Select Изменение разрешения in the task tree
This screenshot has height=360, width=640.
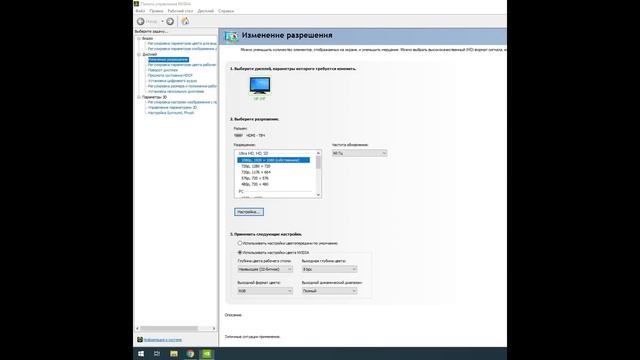click(x=168, y=60)
